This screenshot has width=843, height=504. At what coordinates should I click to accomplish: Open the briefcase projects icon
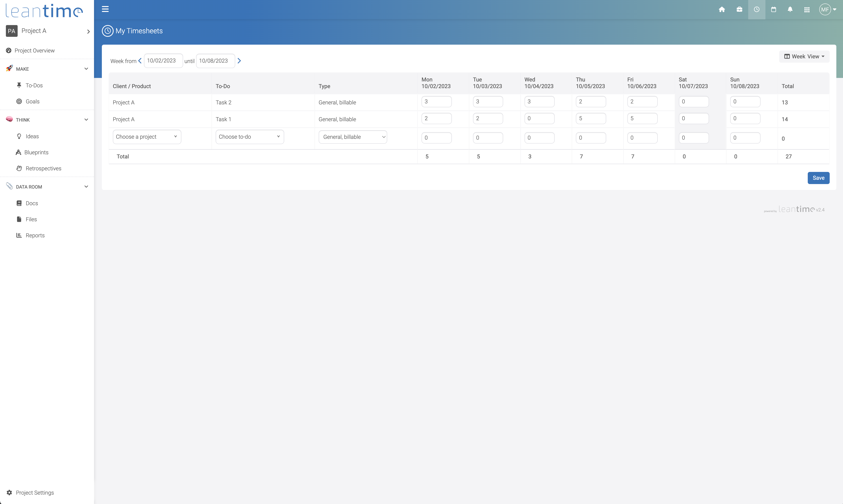[x=739, y=10]
